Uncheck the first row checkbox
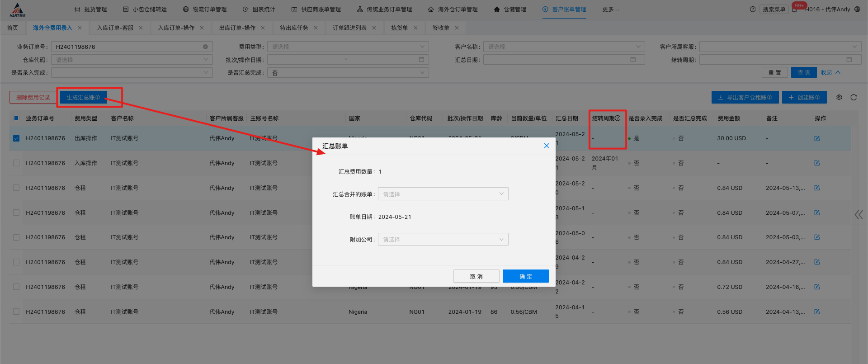The image size is (868, 364). tap(16, 138)
